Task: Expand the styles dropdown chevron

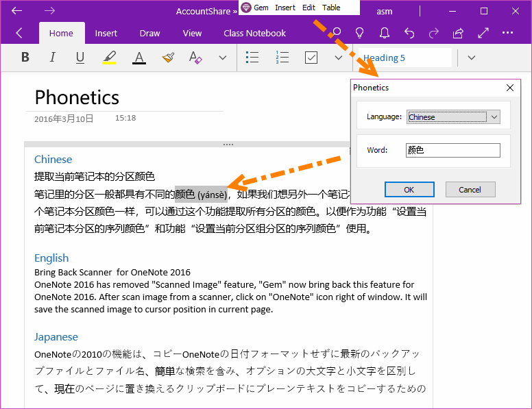Action: pyautogui.click(x=471, y=58)
